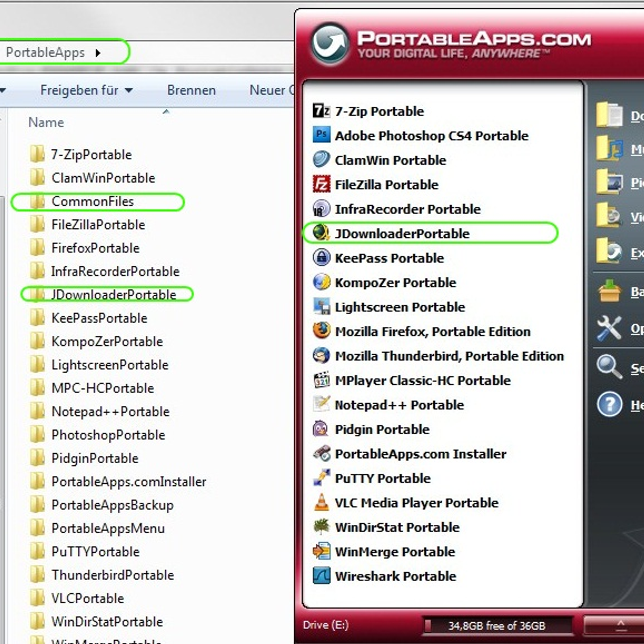Viewport: 644px width, 644px height.
Task: Open InfraRecorder Portable
Action: click(396, 209)
